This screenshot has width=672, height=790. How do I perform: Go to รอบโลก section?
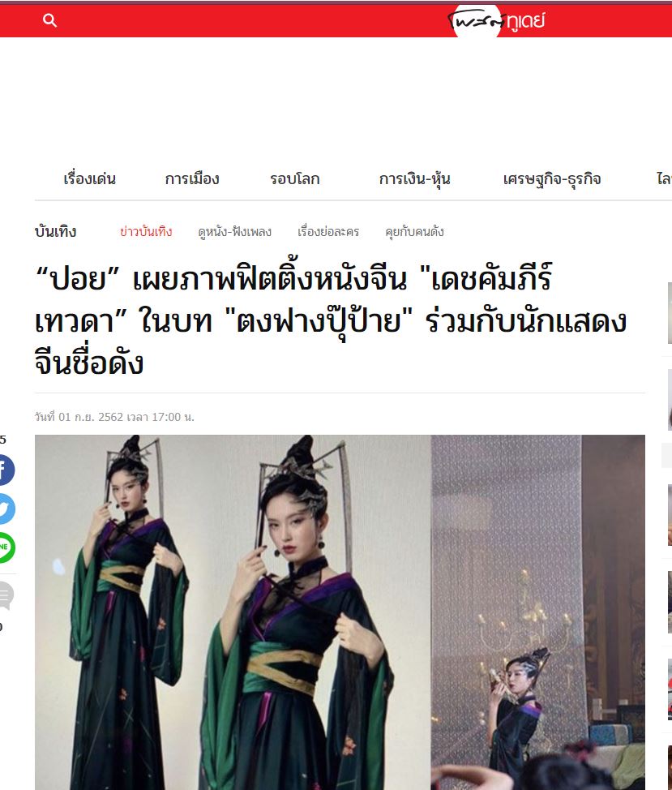(294, 179)
